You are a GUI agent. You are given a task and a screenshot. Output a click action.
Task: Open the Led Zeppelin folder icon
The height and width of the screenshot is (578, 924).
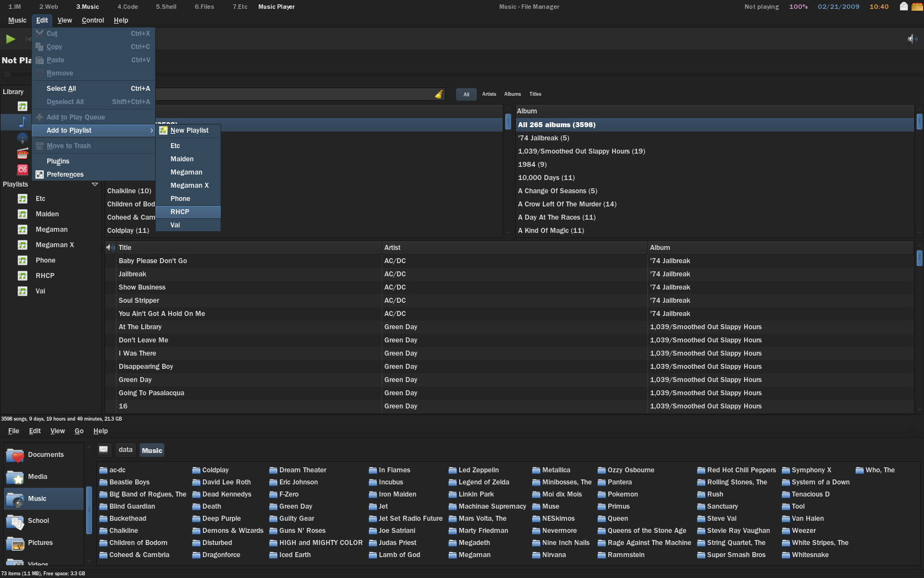453,470
